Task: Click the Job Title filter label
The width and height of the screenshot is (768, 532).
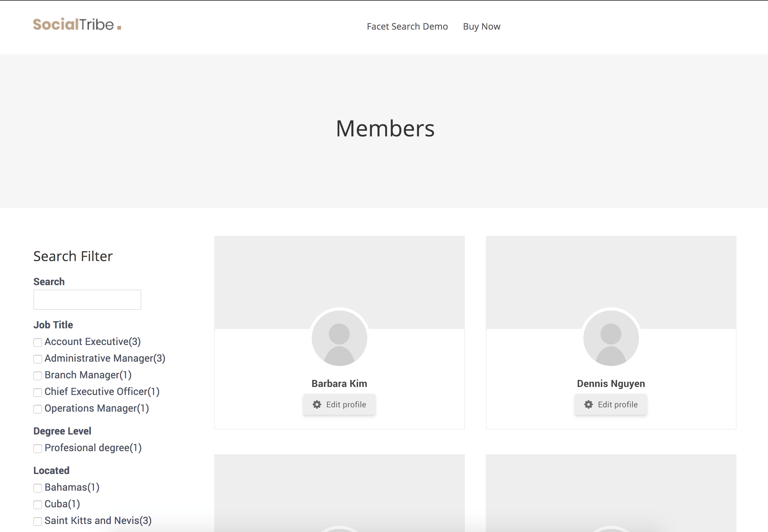Action: [53, 325]
